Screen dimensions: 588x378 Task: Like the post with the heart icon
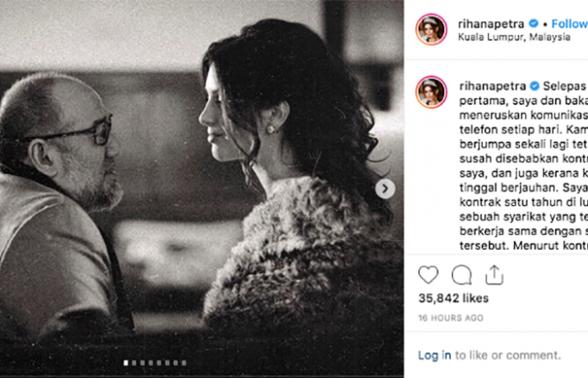pyautogui.click(x=428, y=275)
